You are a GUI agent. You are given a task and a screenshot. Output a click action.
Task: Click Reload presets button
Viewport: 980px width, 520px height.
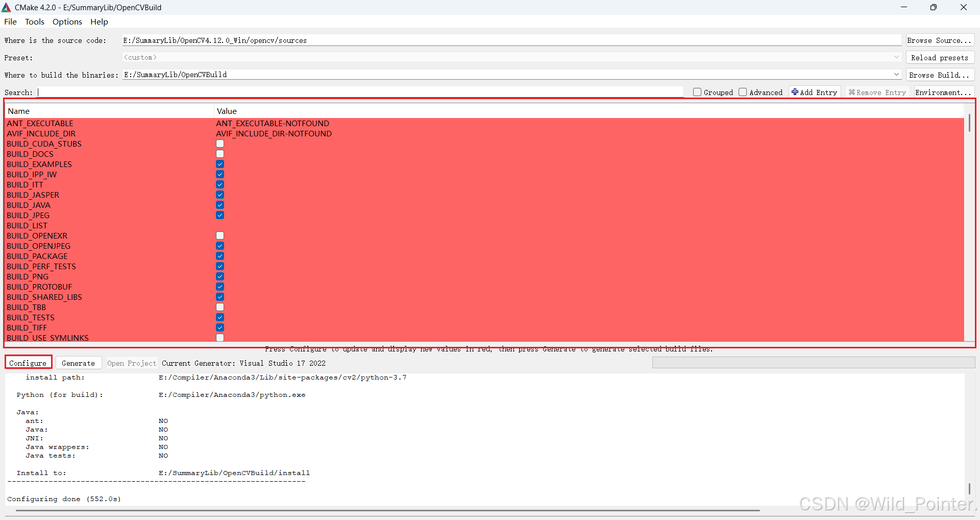click(x=940, y=58)
